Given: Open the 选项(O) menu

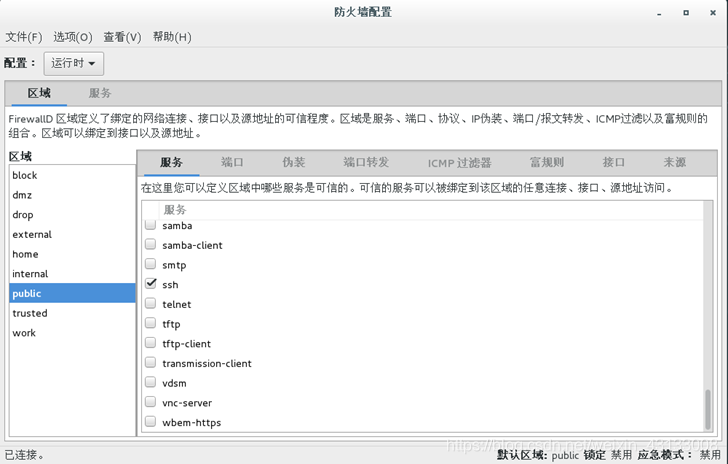Looking at the screenshot, I should [73, 37].
